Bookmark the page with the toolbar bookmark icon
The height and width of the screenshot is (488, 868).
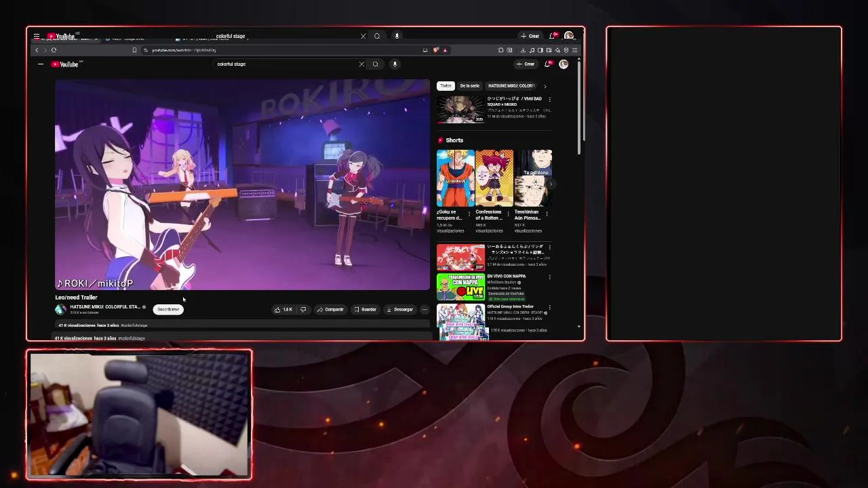[134, 50]
